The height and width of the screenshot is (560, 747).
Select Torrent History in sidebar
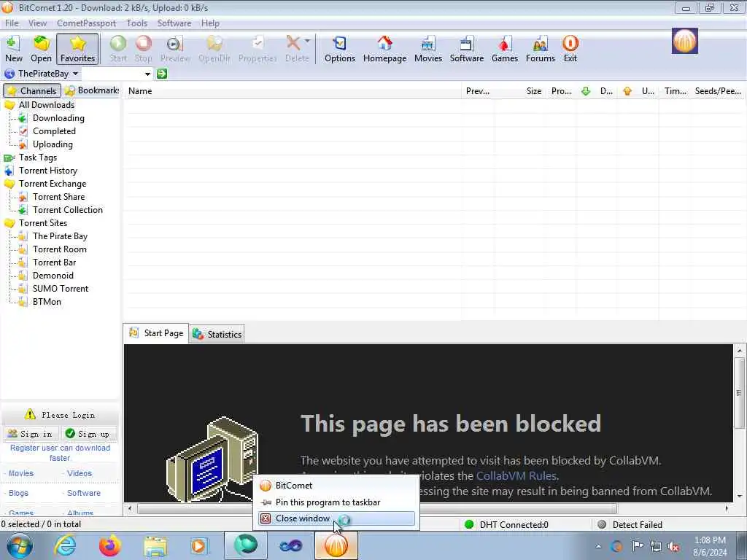tap(47, 171)
